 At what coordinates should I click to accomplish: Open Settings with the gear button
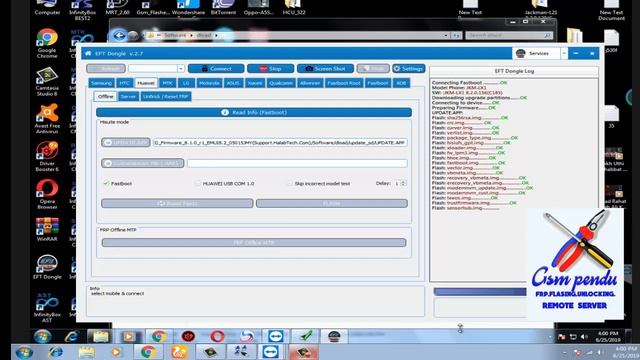(409, 69)
